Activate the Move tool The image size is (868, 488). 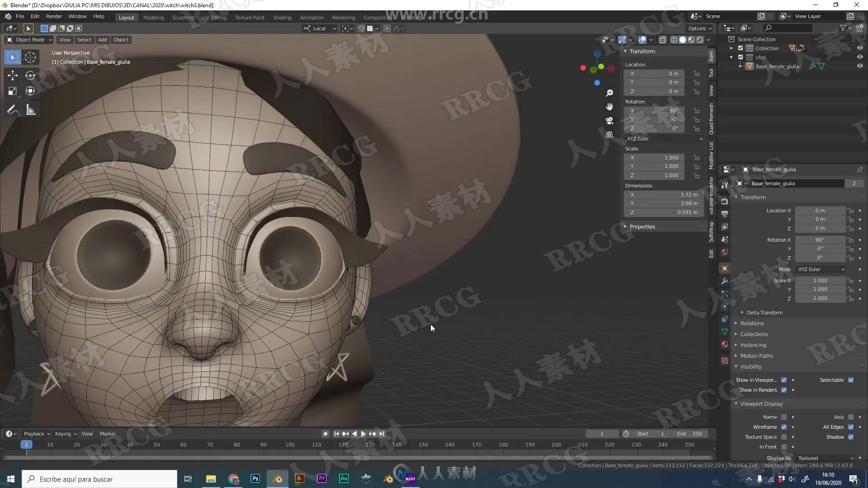click(x=13, y=75)
